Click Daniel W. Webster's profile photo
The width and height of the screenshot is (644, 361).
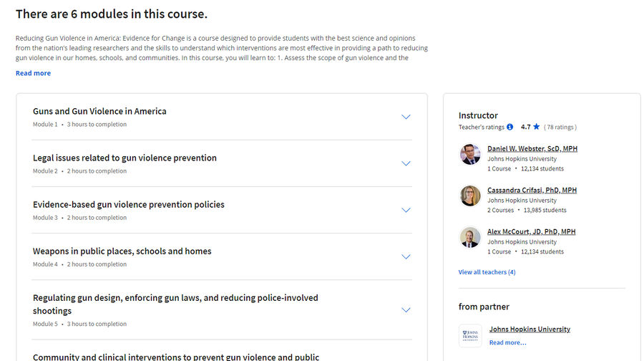(470, 154)
